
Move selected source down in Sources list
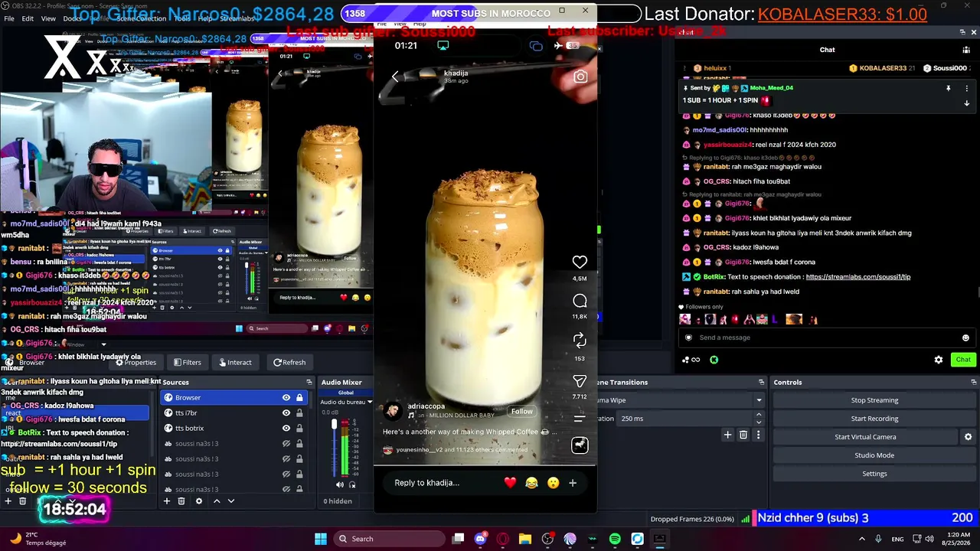pos(231,501)
